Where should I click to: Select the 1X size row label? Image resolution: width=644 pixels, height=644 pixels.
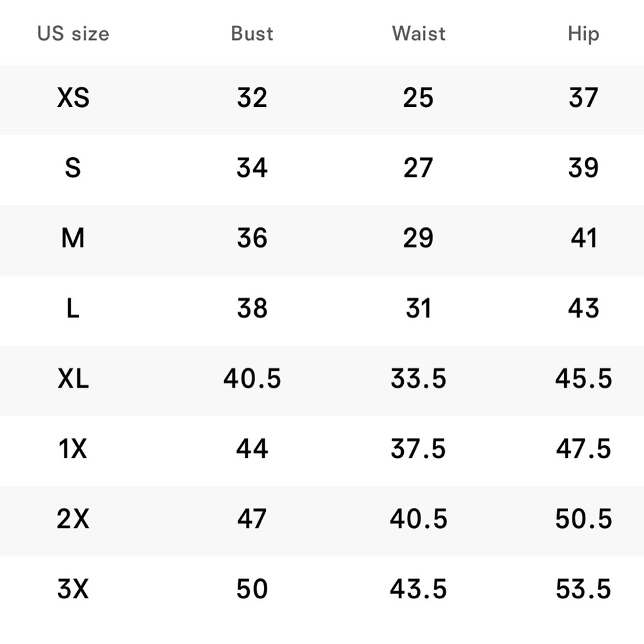tap(73, 448)
